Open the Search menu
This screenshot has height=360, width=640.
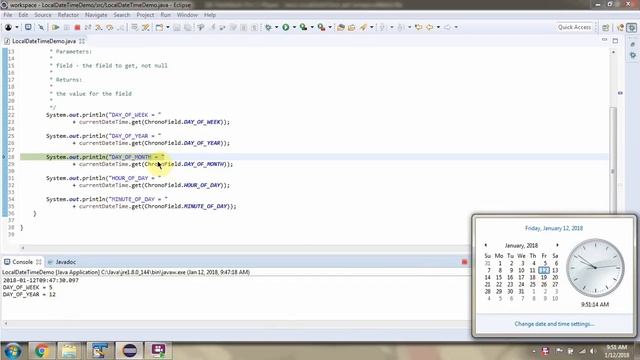point(122,15)
